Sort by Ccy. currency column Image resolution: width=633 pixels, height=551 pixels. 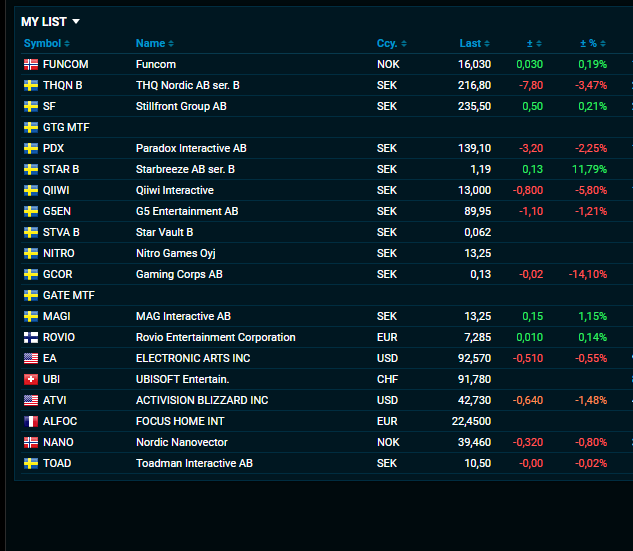tap(392, 43)
